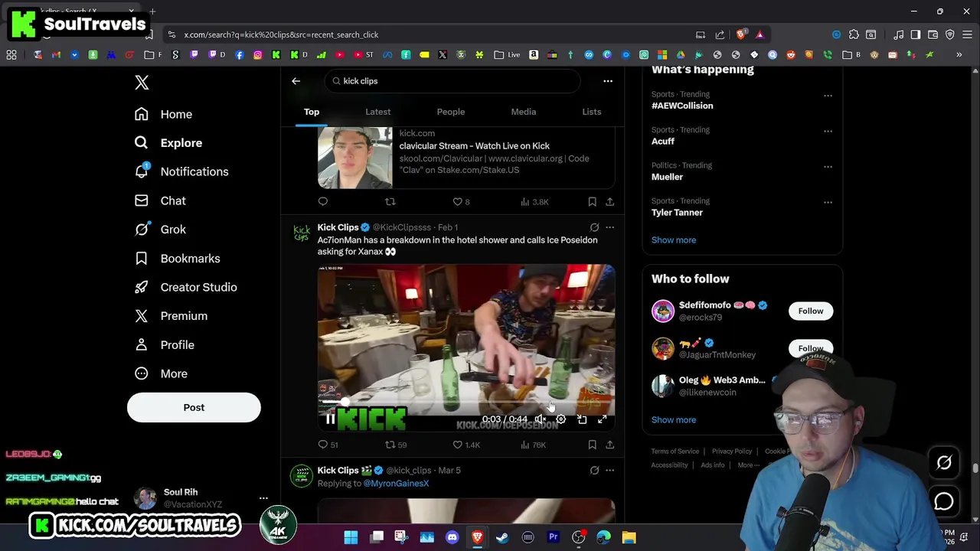Click the Post button

[194, 407]
